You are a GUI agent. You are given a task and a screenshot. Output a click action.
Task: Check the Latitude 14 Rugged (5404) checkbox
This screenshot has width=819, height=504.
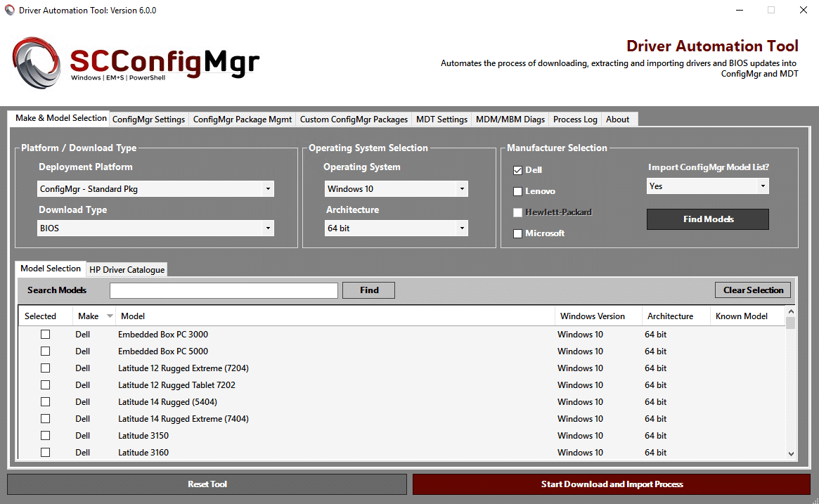(46, 401)
